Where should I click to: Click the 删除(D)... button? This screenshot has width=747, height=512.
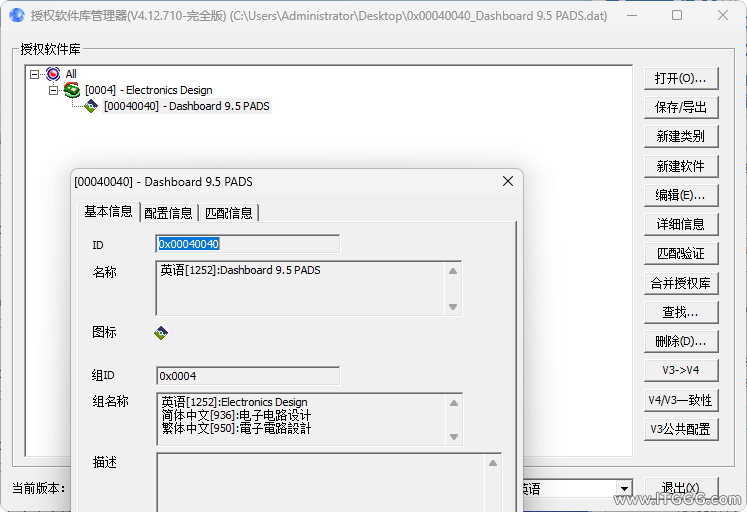[x=681, y=341]
